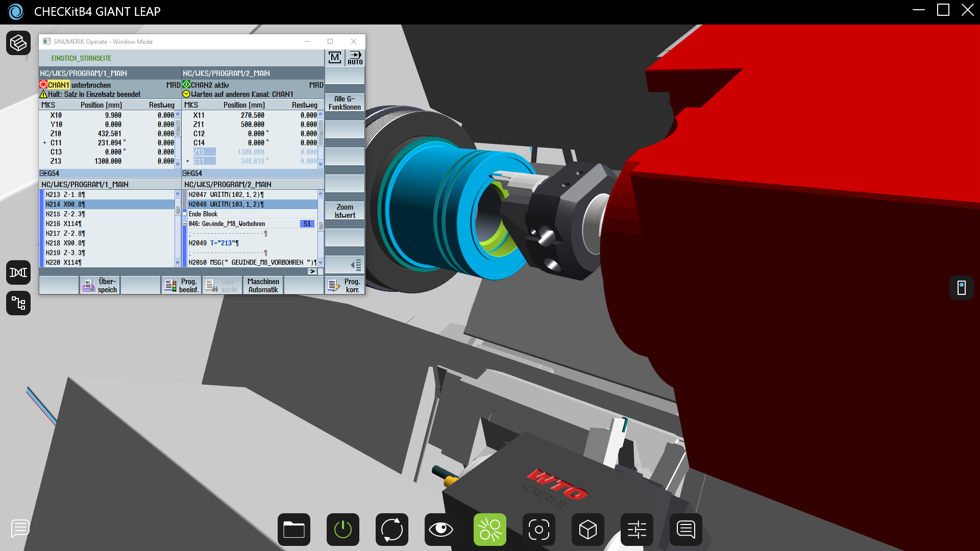This screenshot has height=551, width=980.
Task: Click the EINSTICH_STIRNSEITE program message text
Action: pyautogui.click(x=81, y=58)
